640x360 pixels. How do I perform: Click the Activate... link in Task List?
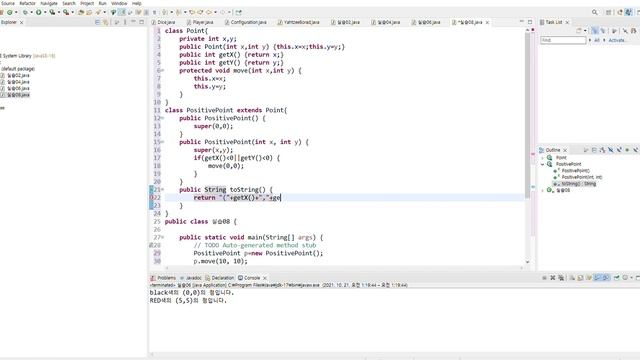pyautogui.click(x=617, y=40)
